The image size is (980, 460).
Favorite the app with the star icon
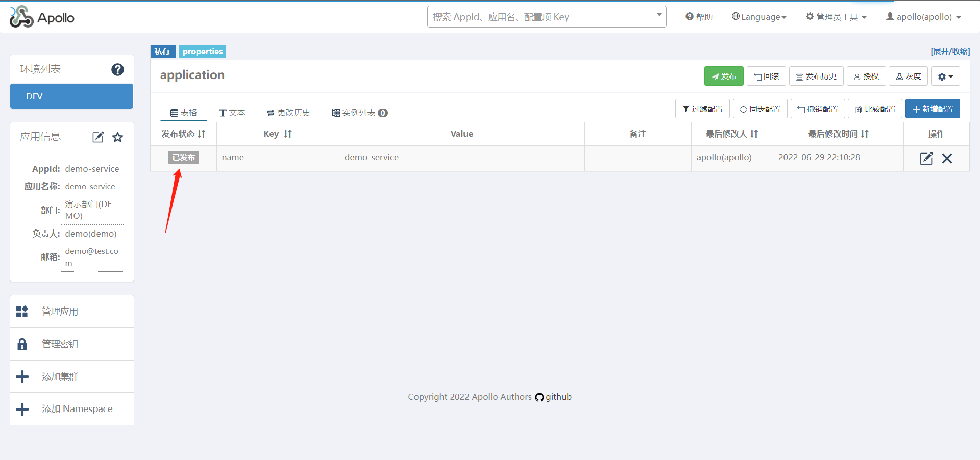(118, 137)
